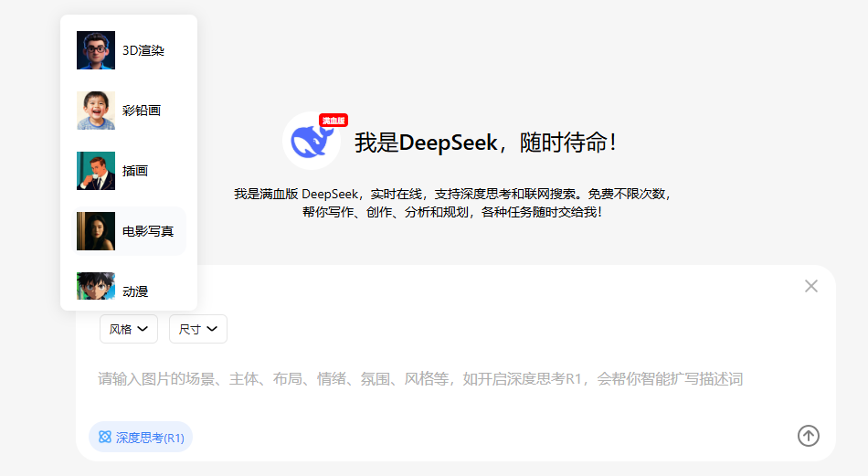Collapse the 风格 style dropdown

[129, 329]
